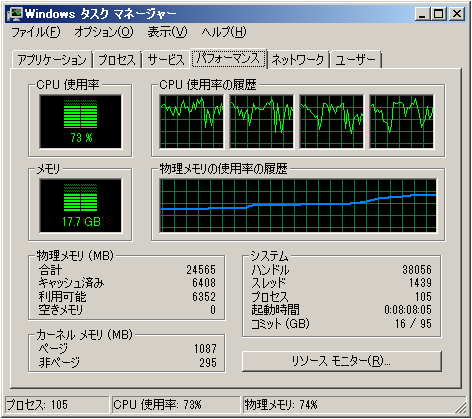472x419 pixels.
Task: Open リソース モニター(R) button
Action: tap(342, 361)
